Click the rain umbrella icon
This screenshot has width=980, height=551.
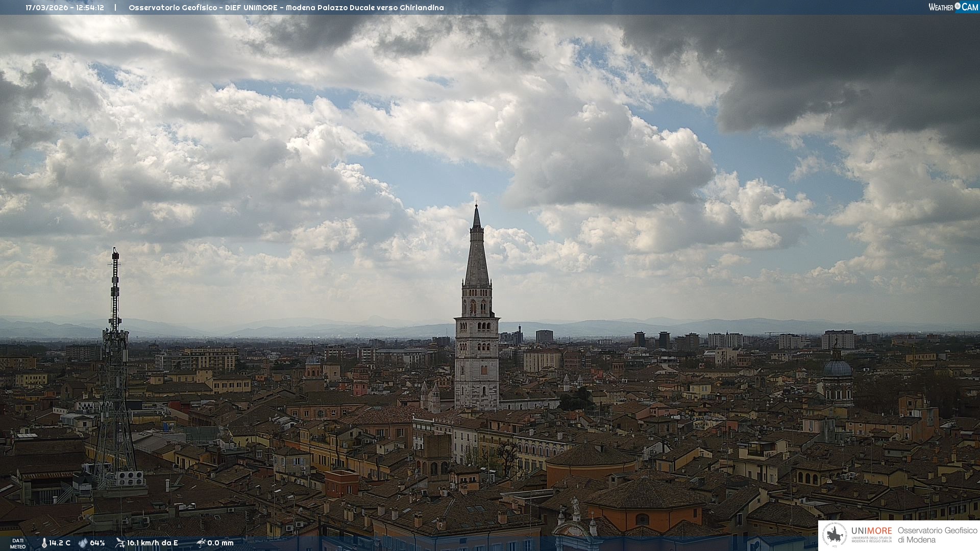[x=201, y=543]
